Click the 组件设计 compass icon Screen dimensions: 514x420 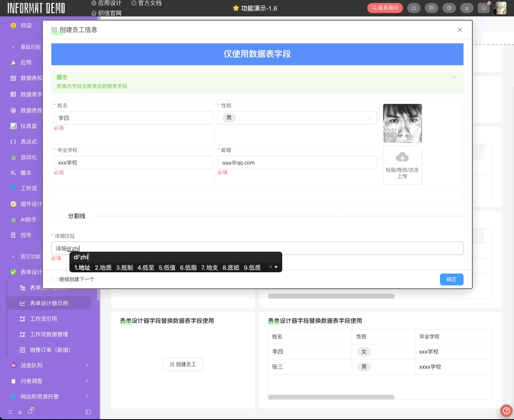pyautogui.click(x=13, y=204)
